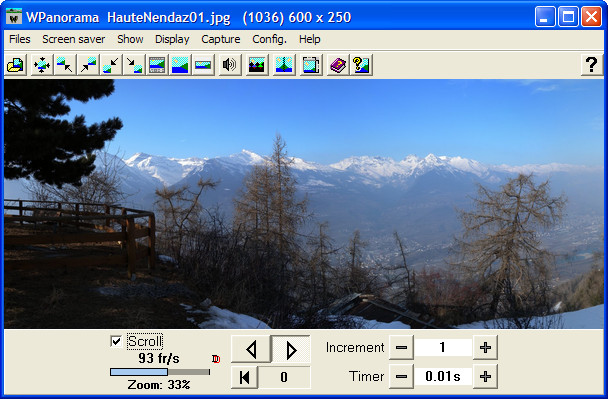Screen dimensions: 608x399
Task: Open the purple help book icon
Action: (x=338, y=65)
